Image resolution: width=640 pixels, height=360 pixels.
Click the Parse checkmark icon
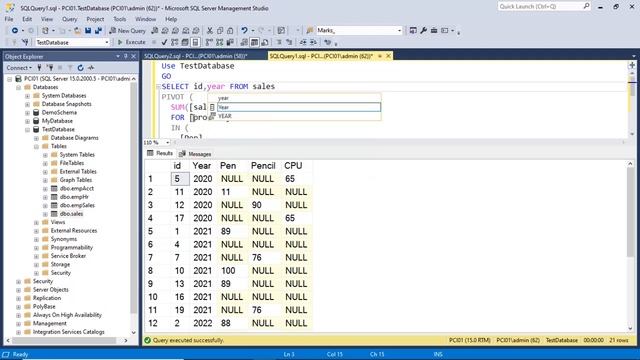[164, 42]
